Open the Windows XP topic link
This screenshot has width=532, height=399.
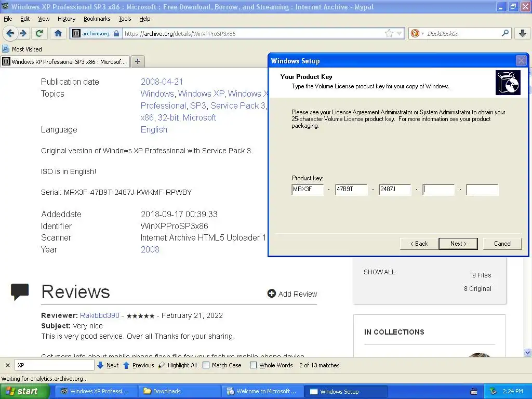201,94
